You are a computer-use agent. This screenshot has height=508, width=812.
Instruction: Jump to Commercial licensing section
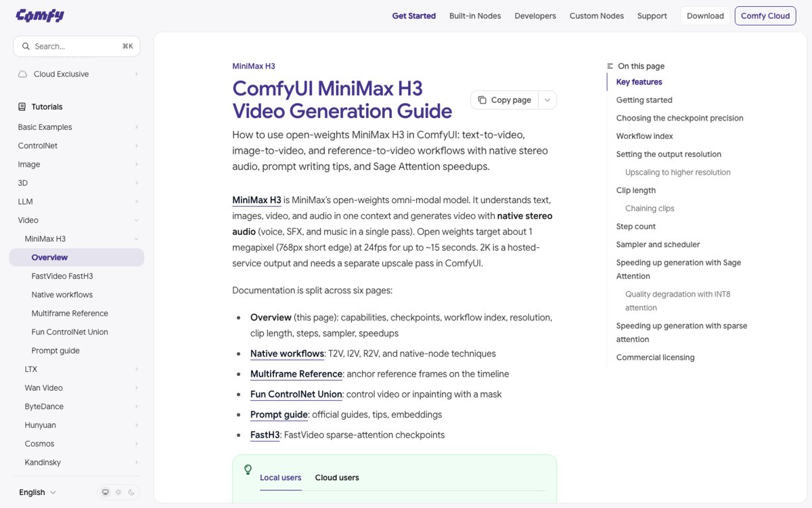tap(655, 358)
